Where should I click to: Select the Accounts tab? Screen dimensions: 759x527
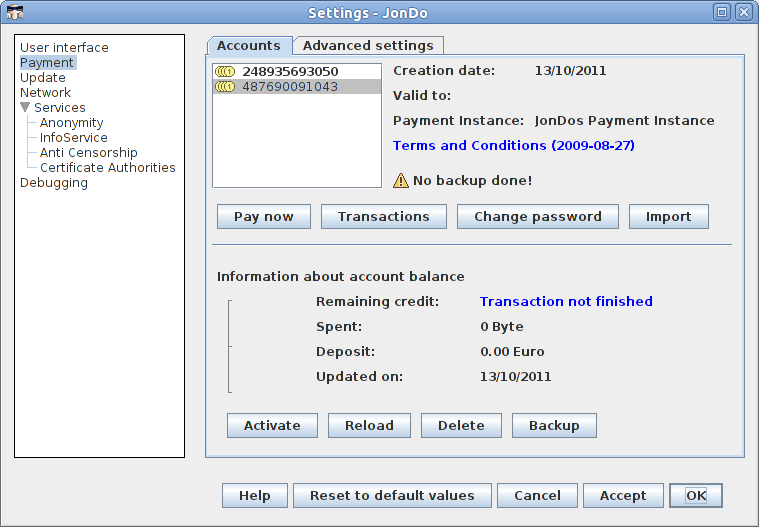click(x=249, y=45)
